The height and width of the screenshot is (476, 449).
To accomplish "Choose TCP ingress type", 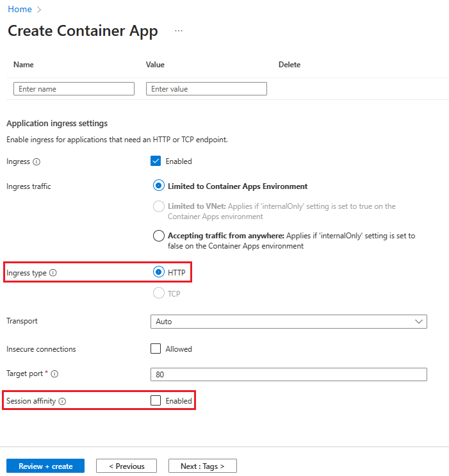I will point(159,293).
